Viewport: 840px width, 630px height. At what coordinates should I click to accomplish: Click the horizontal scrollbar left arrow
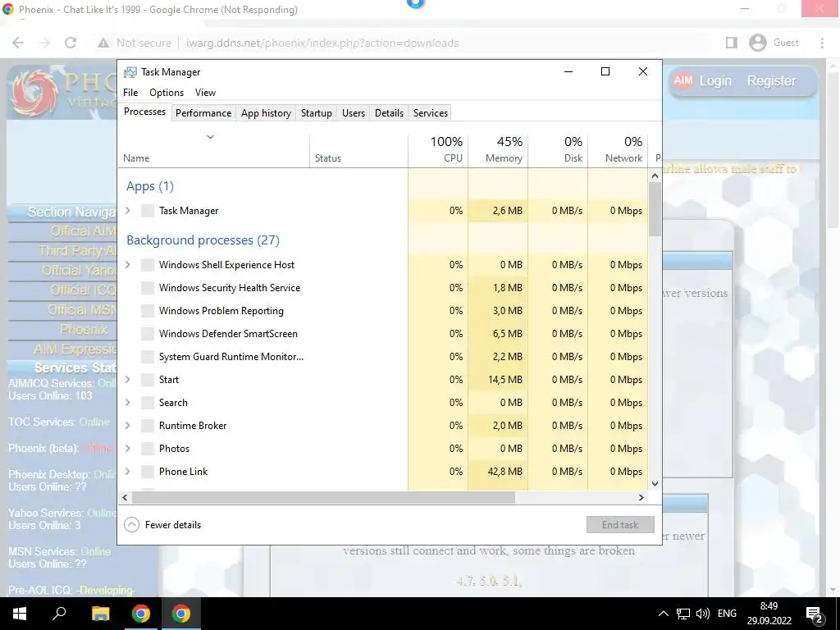(x=125, y=498)
